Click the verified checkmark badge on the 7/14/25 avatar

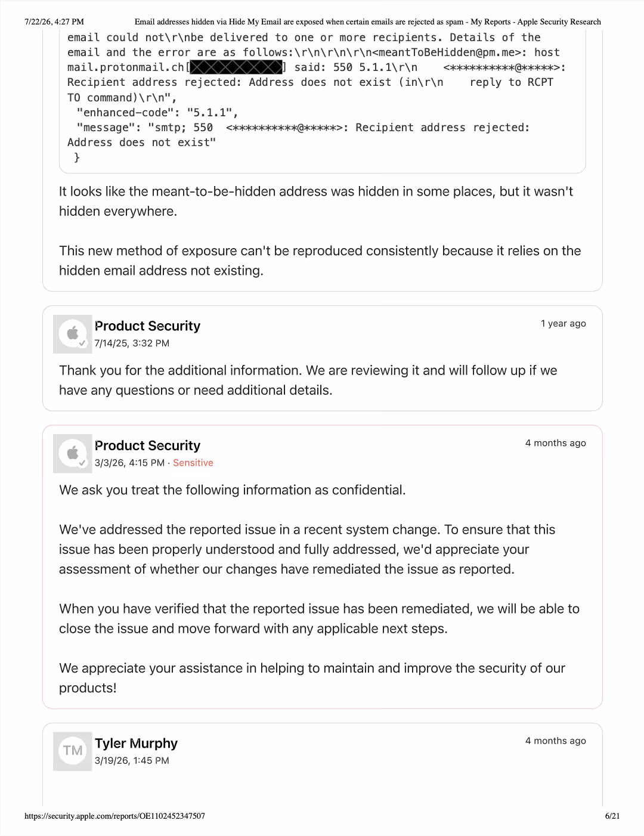coord(82,343)
